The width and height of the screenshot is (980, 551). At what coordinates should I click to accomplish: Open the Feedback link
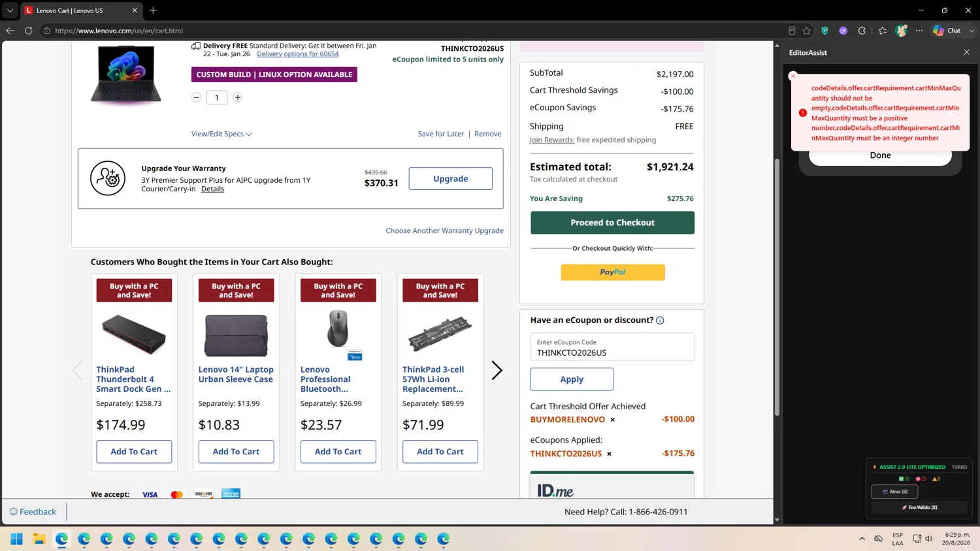(33, 512)
